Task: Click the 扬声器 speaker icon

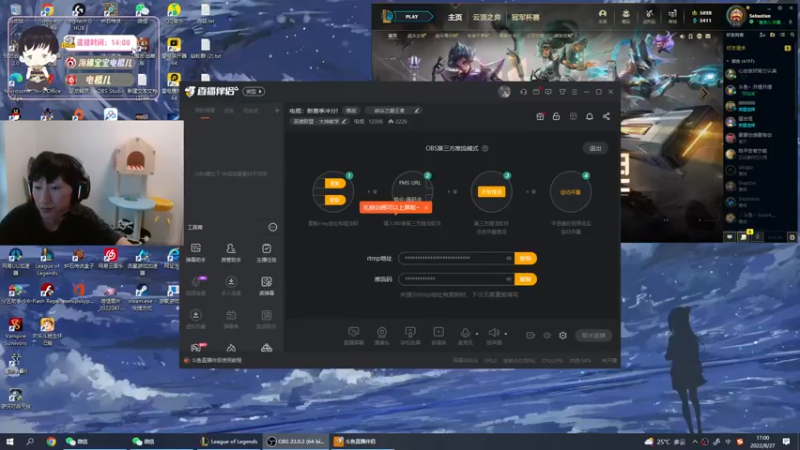Action: coord(493,333)
